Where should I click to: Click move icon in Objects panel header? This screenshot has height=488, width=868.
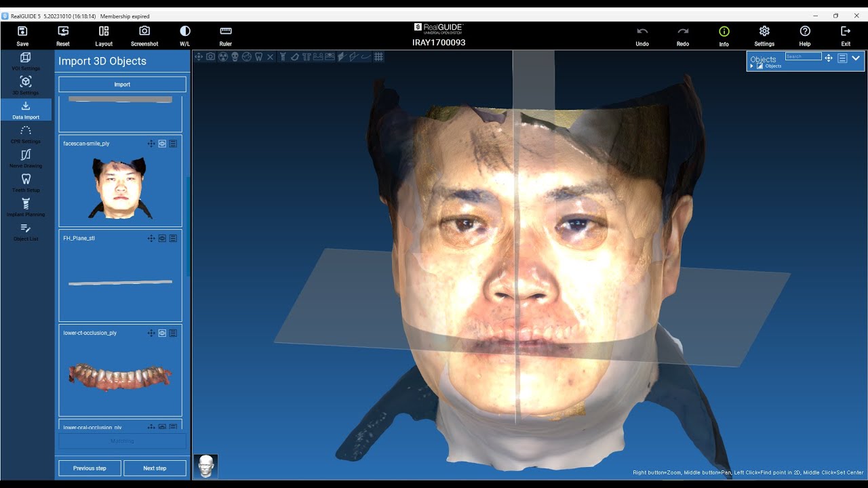coord(829,58)
